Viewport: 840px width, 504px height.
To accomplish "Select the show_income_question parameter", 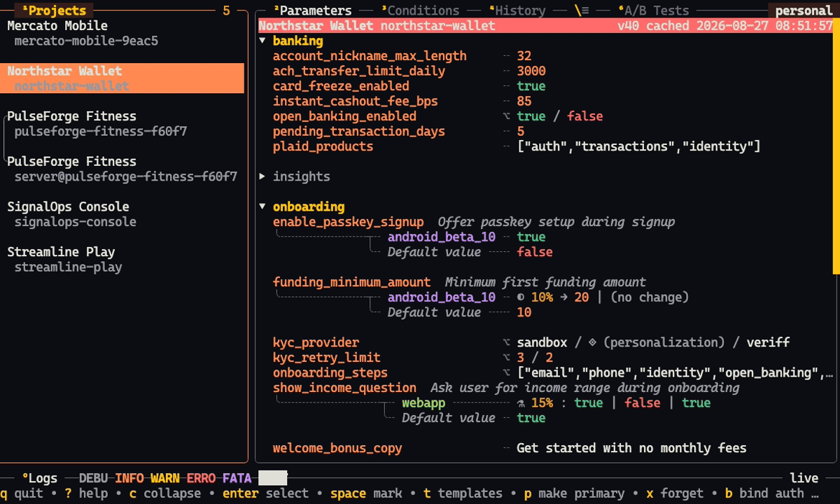I will tap(344, 388).
